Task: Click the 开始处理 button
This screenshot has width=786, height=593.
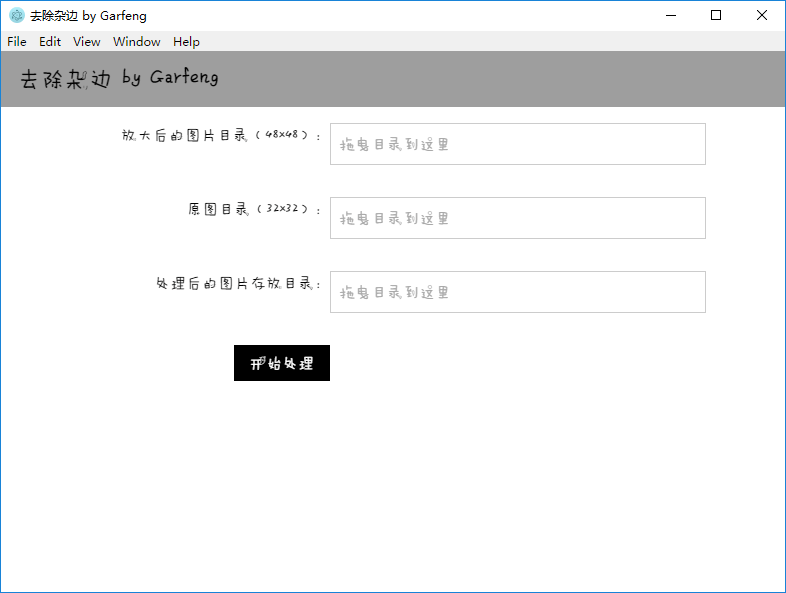Action: (x=282, y=363)
